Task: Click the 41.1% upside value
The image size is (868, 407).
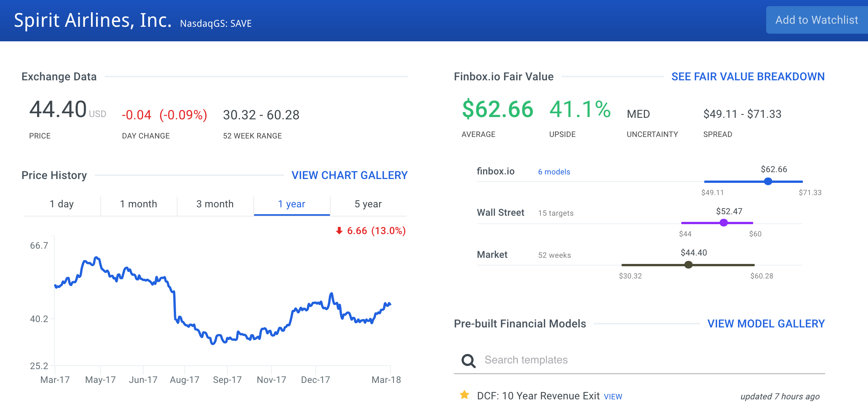Action: point(580,109)
